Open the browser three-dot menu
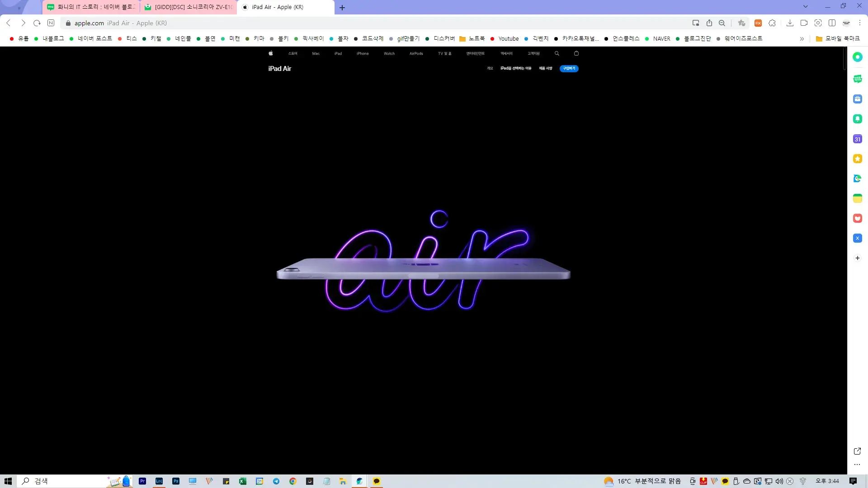 [860, 23]
